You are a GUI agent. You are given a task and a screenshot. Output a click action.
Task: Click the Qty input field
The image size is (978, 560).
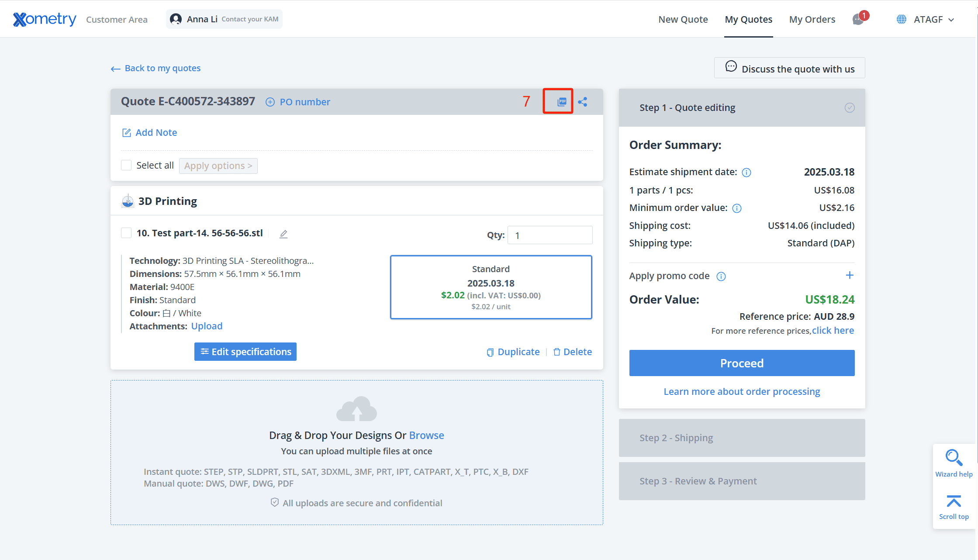[x=550, y=235]
